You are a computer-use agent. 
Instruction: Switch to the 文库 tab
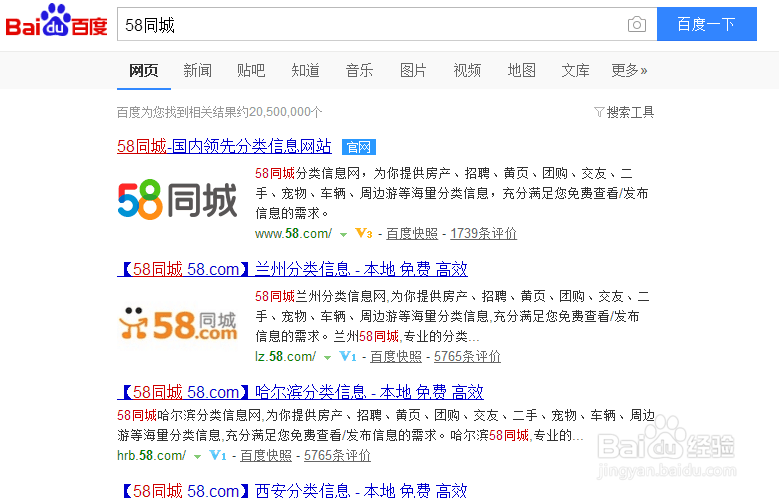point(575,71)
